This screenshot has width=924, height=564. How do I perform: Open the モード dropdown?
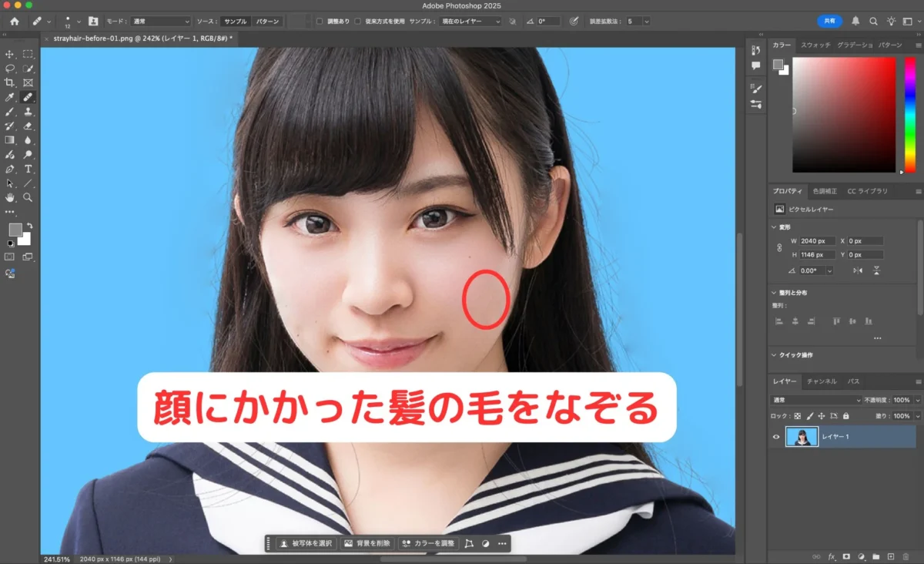tap(160, 22)
